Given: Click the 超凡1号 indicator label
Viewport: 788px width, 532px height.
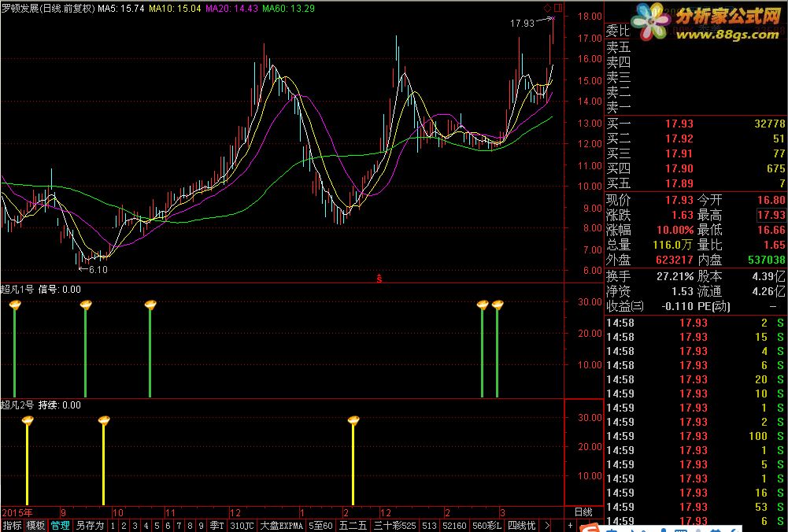Looking at the screenshot, I should coord(17,289).
